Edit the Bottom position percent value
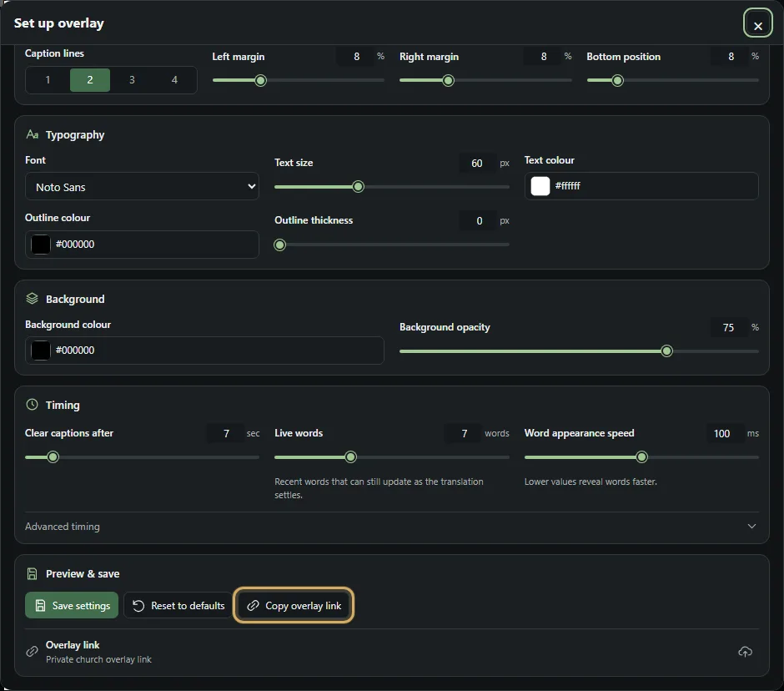Screen dimensions: 784x691 click(731, 57)
